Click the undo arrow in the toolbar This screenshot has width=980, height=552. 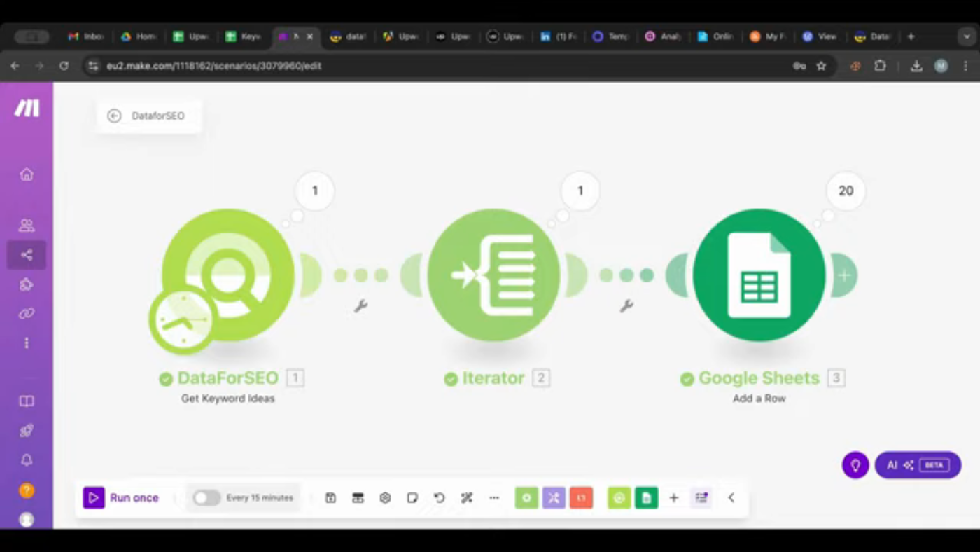point(440,498)
